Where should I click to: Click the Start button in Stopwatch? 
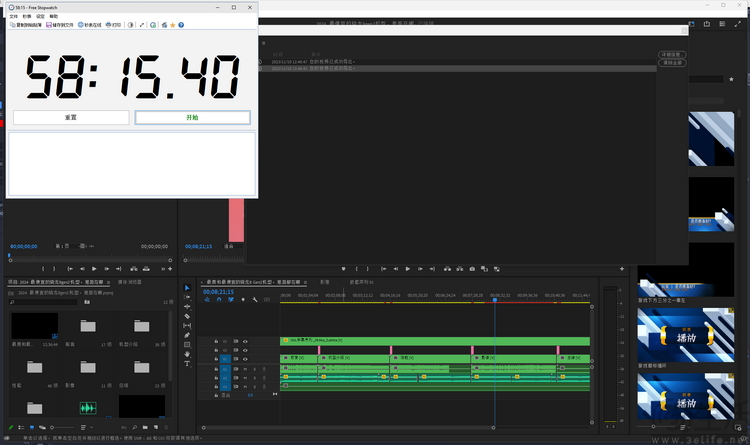pos(192,117)
